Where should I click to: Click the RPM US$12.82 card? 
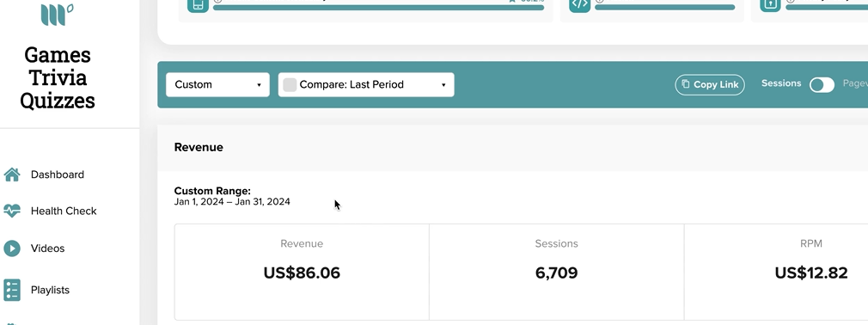[775, 272]
